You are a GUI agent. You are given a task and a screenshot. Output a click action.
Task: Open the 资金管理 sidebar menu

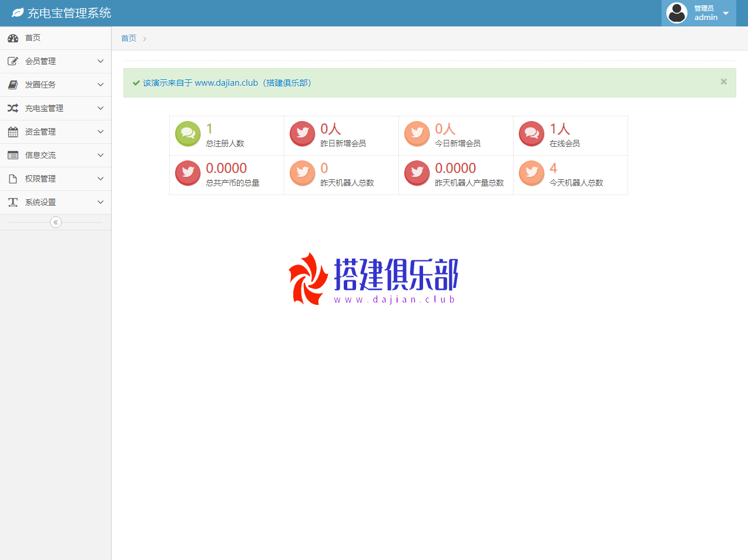click(55, 132)
